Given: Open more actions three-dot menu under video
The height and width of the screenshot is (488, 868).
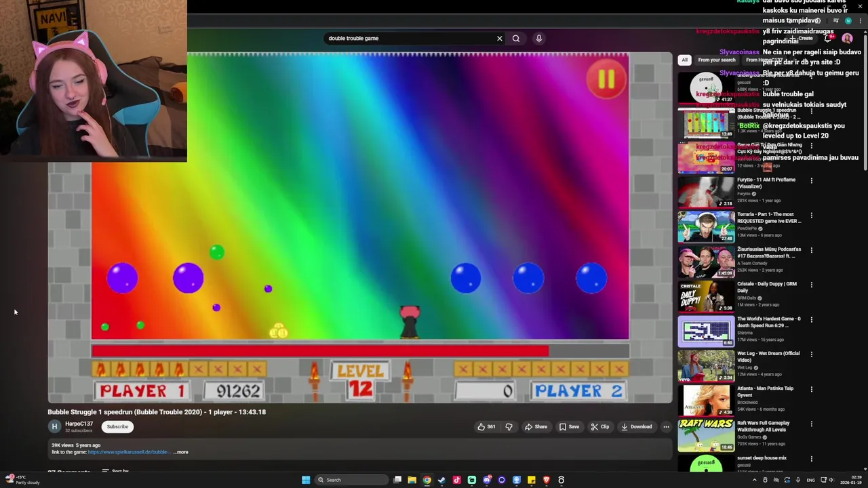Looking at the screenshot, I should pyautogui.click(x=666, y=427).
